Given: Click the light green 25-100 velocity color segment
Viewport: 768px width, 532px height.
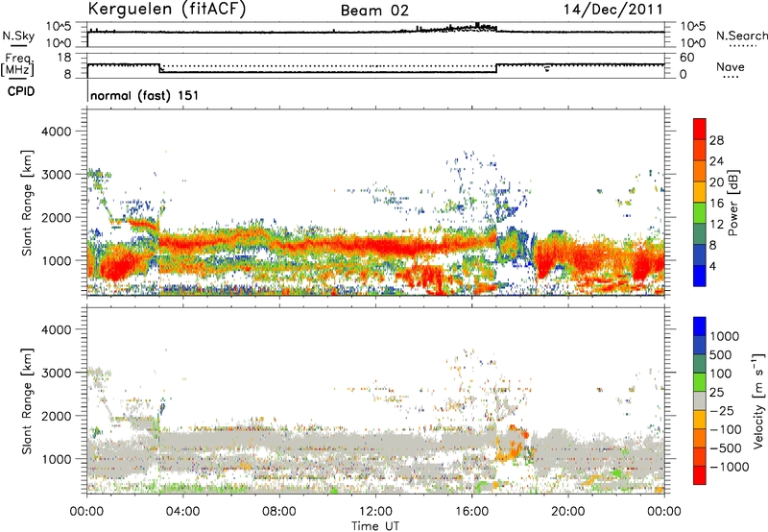Looking at the screenshot, I should tap(700, 382).
